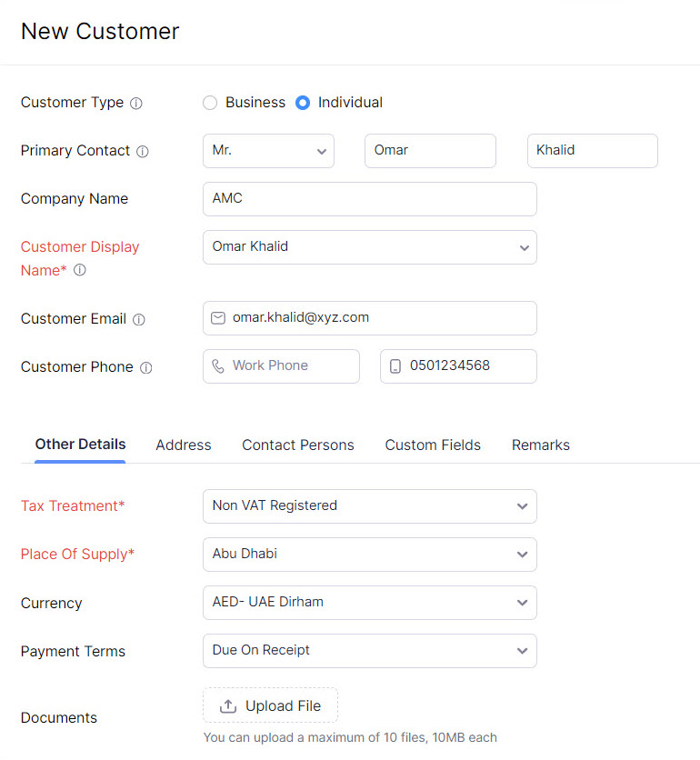The height and width of the screenshot is (760, 700).
Task: Click the Upload File button
Action: pyautogui.click(x=270, y=705)
